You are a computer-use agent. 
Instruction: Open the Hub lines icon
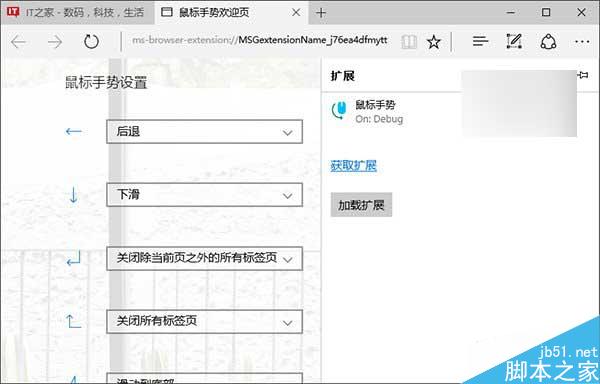pyautogui.click(x=480, y=41)
